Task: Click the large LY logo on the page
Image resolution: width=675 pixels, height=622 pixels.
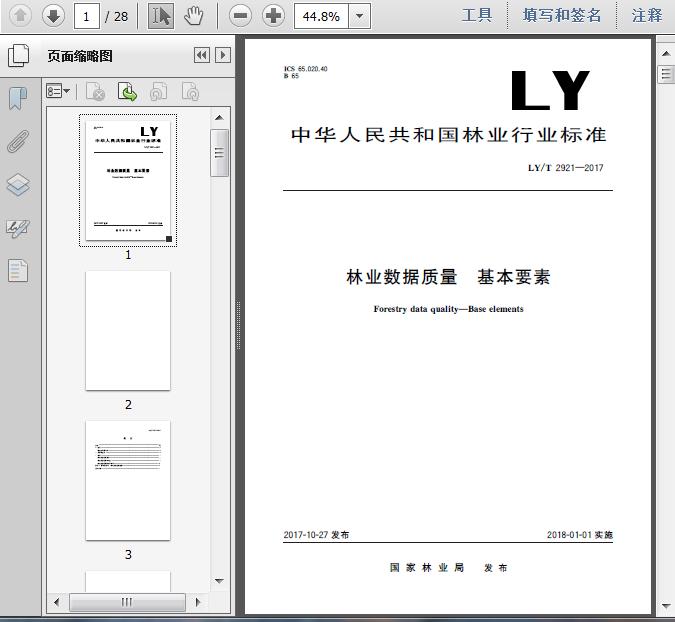Action: coord(550,90)
